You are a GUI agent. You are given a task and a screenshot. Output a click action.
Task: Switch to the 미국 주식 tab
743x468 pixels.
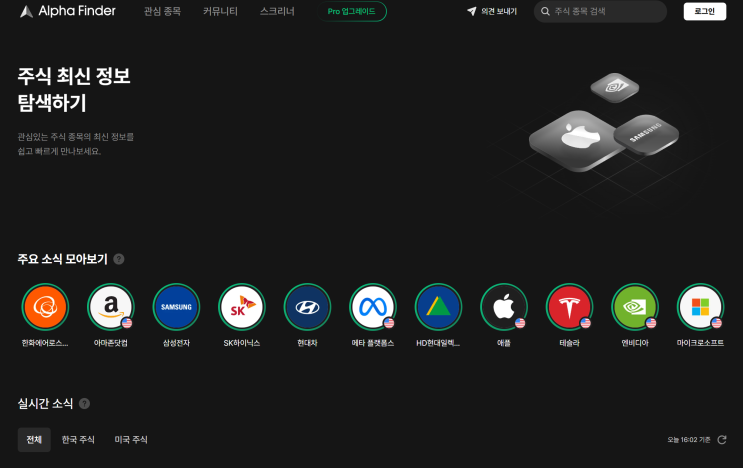[x=131, y=440]
